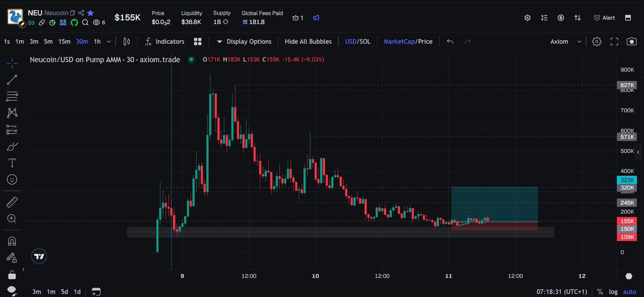Toggle the USD/SOL currency switch
The height and width of the screenshot is (297, 644).
click(x=357, y=41)
